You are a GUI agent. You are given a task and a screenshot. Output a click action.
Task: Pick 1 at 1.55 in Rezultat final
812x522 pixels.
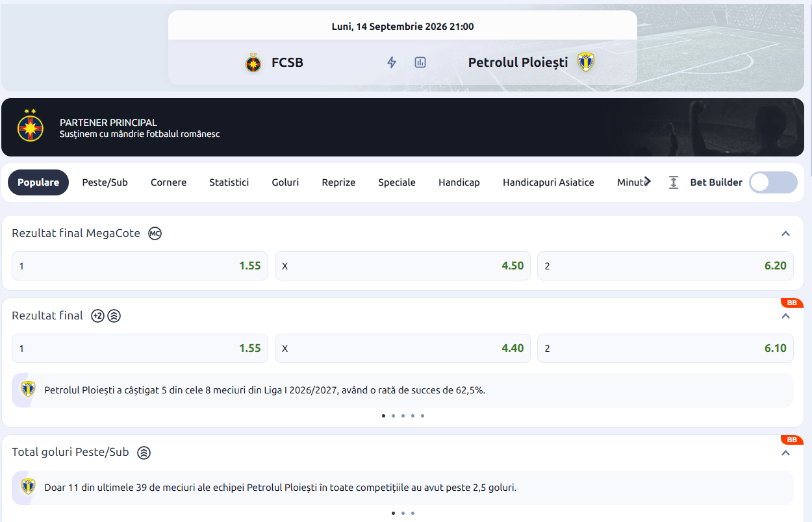pos(140,348)
